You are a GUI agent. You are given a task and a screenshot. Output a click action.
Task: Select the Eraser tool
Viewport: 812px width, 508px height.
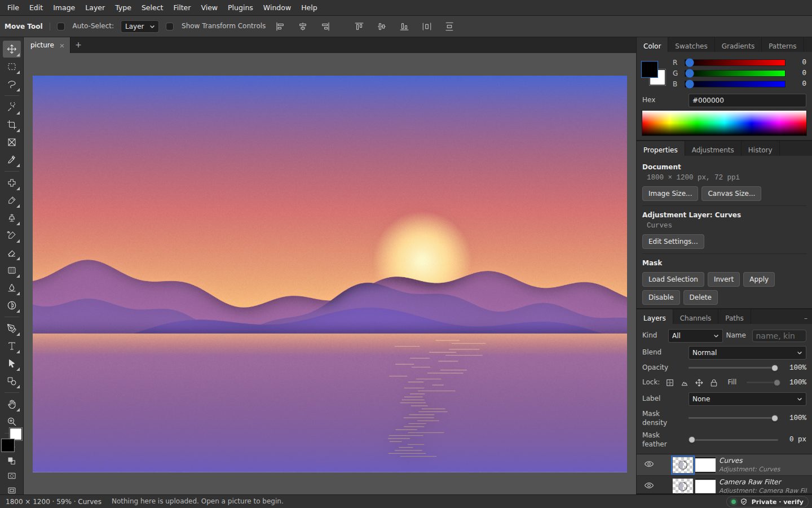coord(11,253)
